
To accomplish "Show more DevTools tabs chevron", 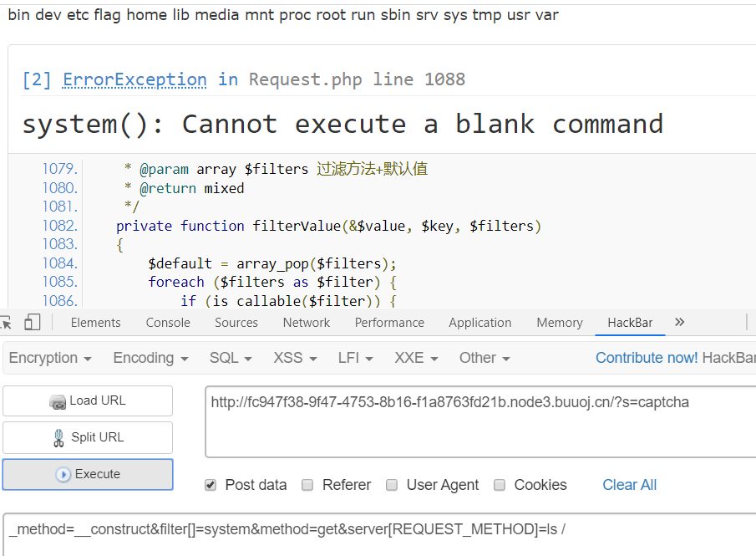I will click(679, 322).
